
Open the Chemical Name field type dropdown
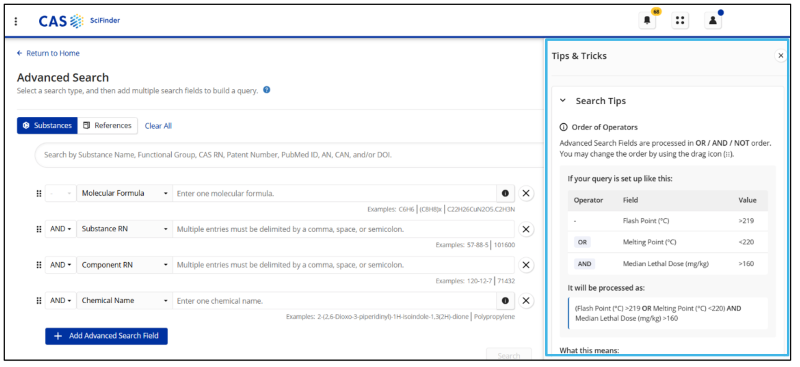coord(124,301)
